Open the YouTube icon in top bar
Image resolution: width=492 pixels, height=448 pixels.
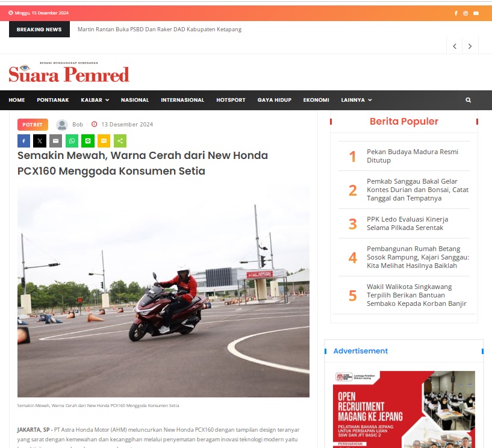[x=476, y=13]
